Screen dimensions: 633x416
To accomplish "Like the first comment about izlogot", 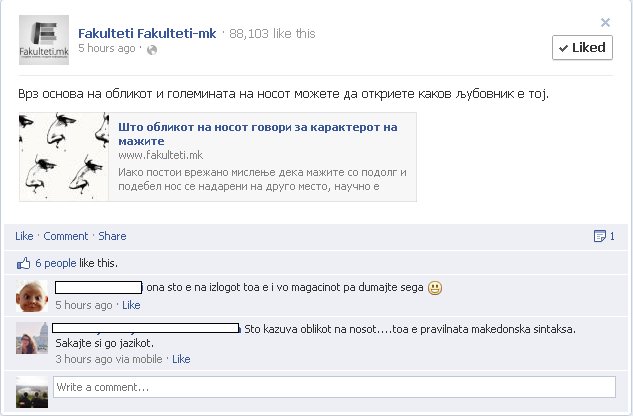I will coord(131,305).
